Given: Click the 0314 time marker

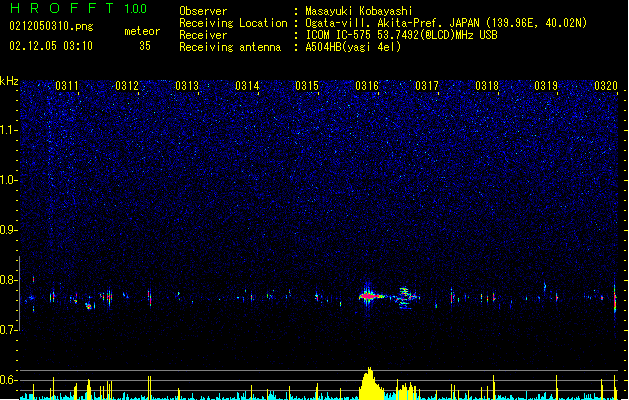Looking at the screenshot, I should [247, 86].
